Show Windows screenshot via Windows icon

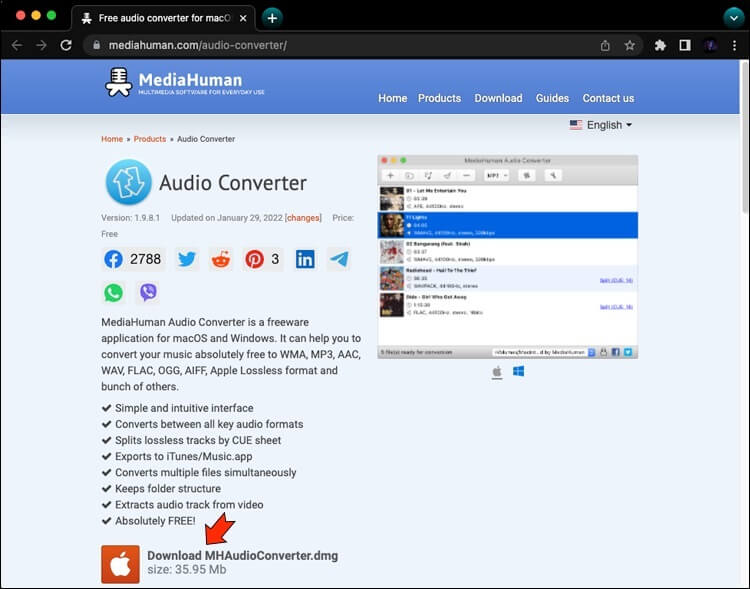pyautogui.click(x=518, y=371)
